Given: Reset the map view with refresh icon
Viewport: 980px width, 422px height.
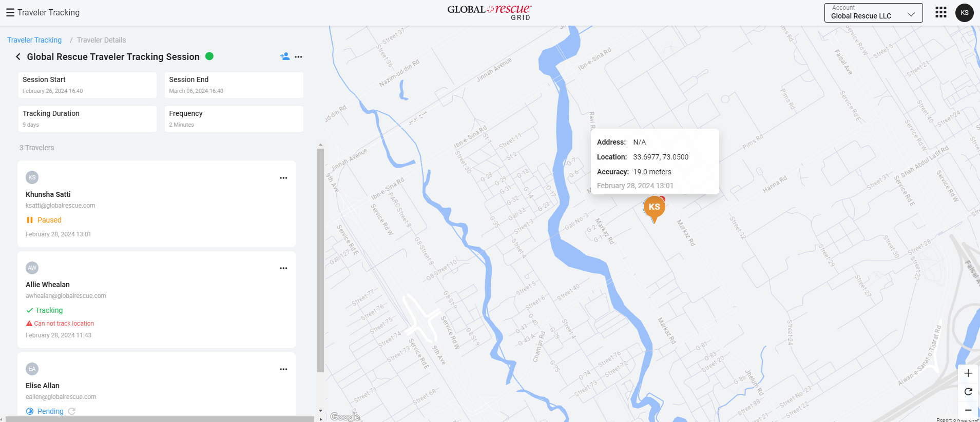Looking at the screenshot, I should pyautogui.click(x=968, y=392).
